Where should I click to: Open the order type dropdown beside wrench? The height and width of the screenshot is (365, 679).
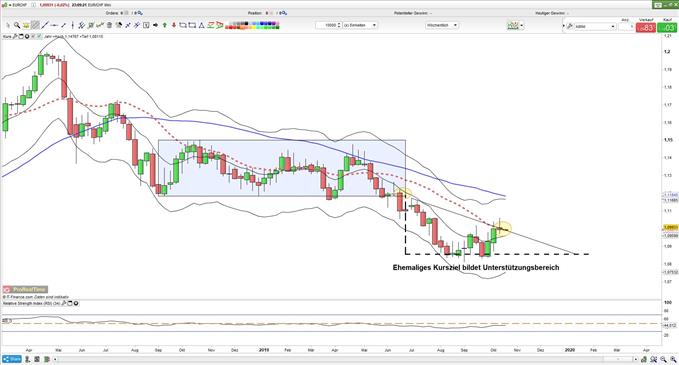tap(595, 26)
